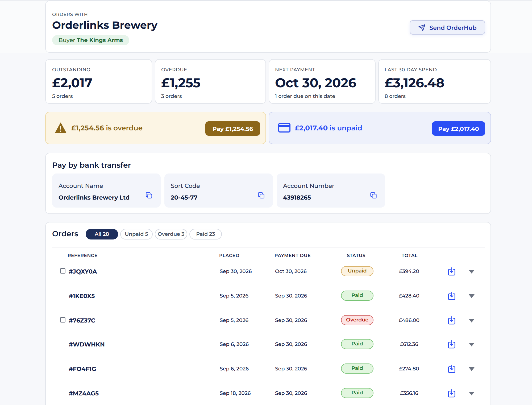
Task: Click the Sep 18, 2026 placed date
Action: (x=235, y=393)
